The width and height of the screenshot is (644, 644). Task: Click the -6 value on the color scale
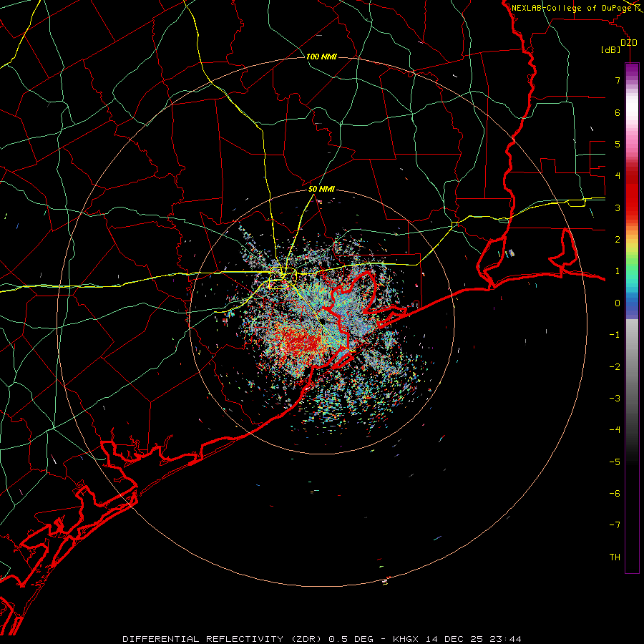pos(615,494)
